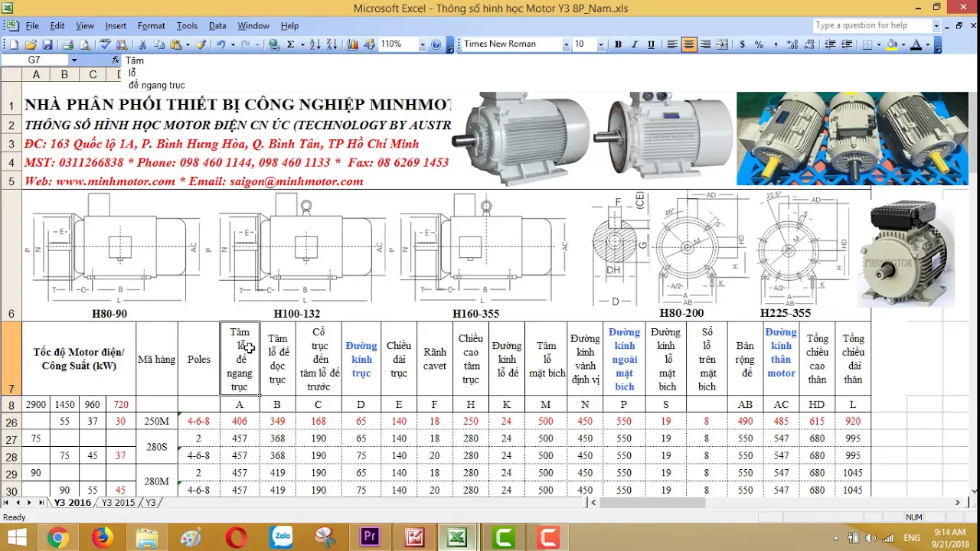Viewport: 980px width, 551px height.
Task: Increase cell indent
Action: click(x=847, y=44)
